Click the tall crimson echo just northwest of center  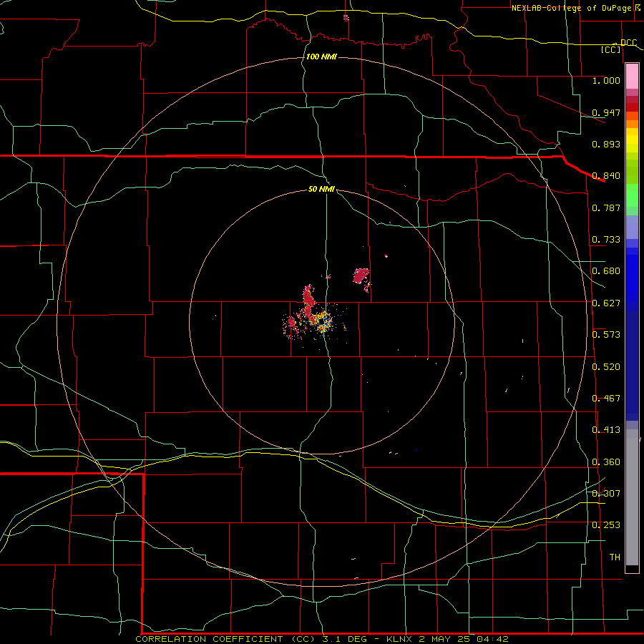[308, 301]
